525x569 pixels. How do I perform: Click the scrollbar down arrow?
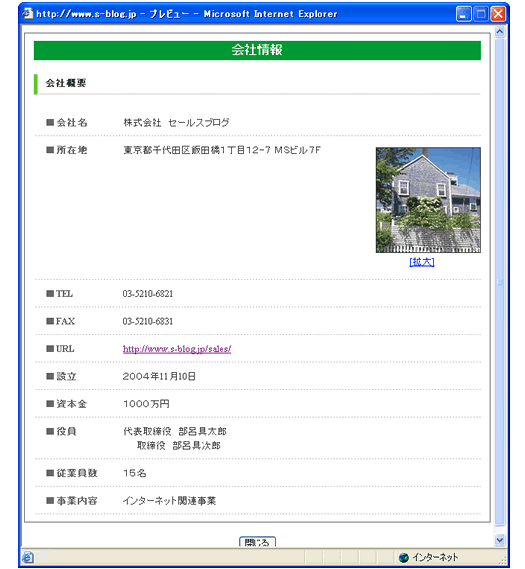(x=500, y=540)
